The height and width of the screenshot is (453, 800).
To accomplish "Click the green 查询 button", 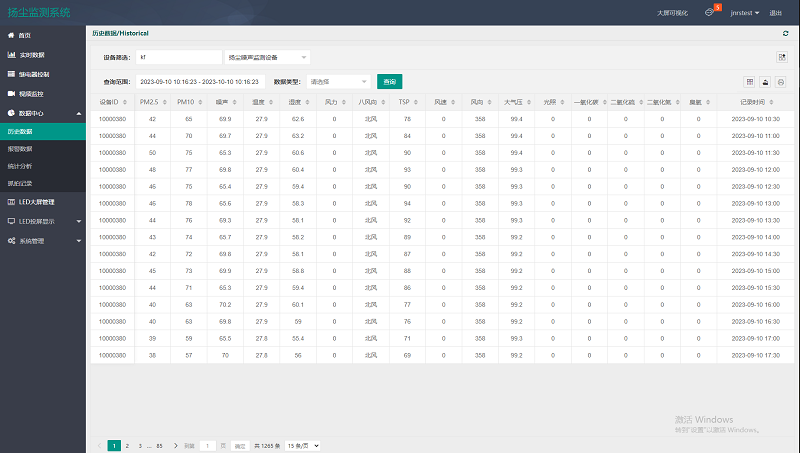I will (389, 81).
